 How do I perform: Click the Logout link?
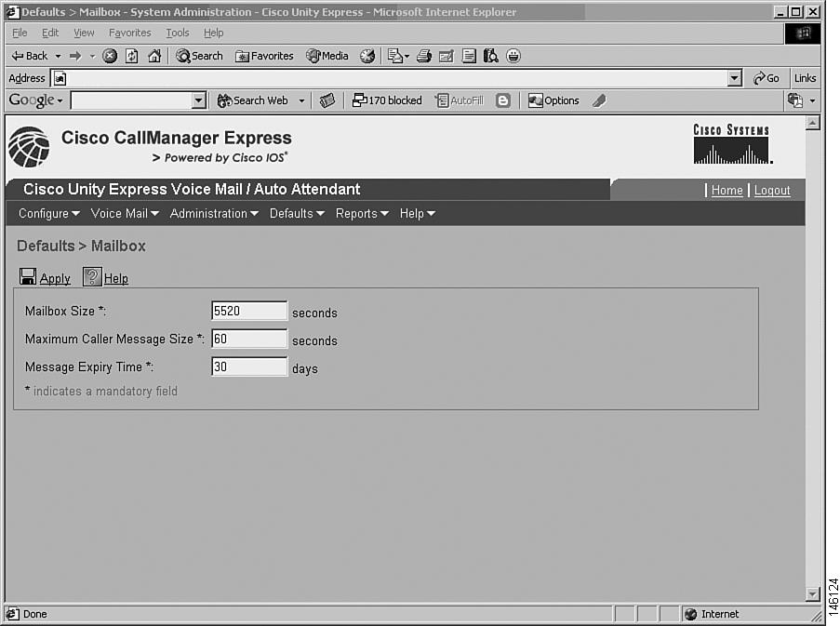click(x=772, y=190)
